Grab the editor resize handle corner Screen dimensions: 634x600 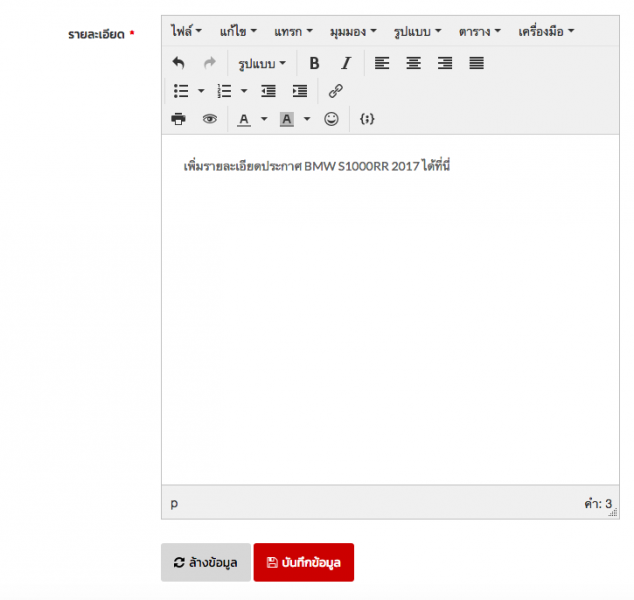(613, 513)
